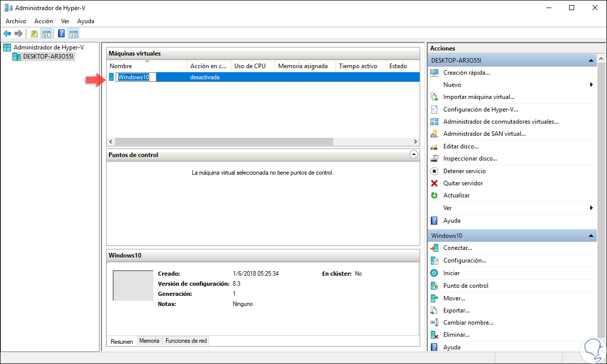
Task: Click the Windows10 name edit field
Action: pos(136,77)
